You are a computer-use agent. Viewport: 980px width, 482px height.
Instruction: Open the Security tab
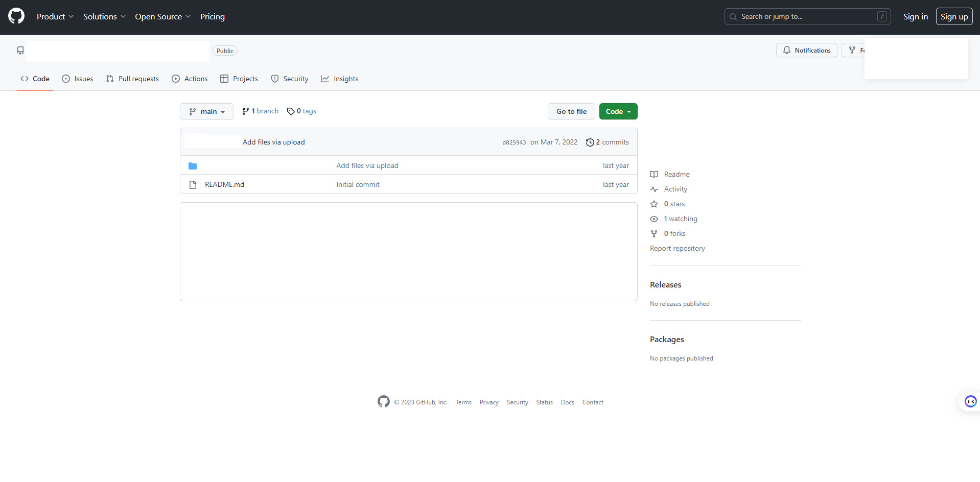click(x=290, y=79)
